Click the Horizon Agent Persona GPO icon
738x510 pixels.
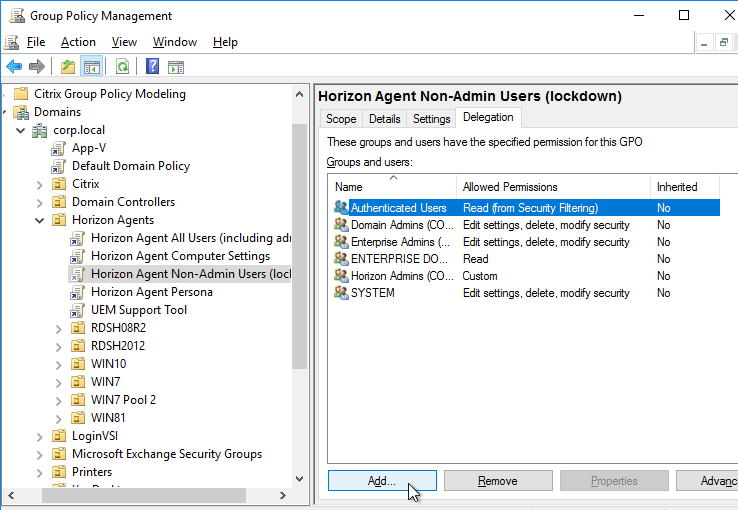77,292
